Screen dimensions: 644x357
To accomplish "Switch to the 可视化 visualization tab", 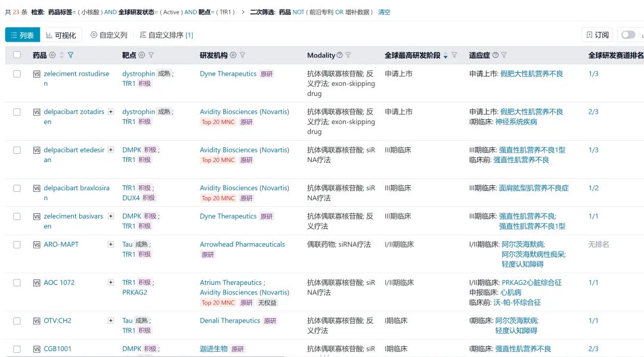I will tap(61, 35).
